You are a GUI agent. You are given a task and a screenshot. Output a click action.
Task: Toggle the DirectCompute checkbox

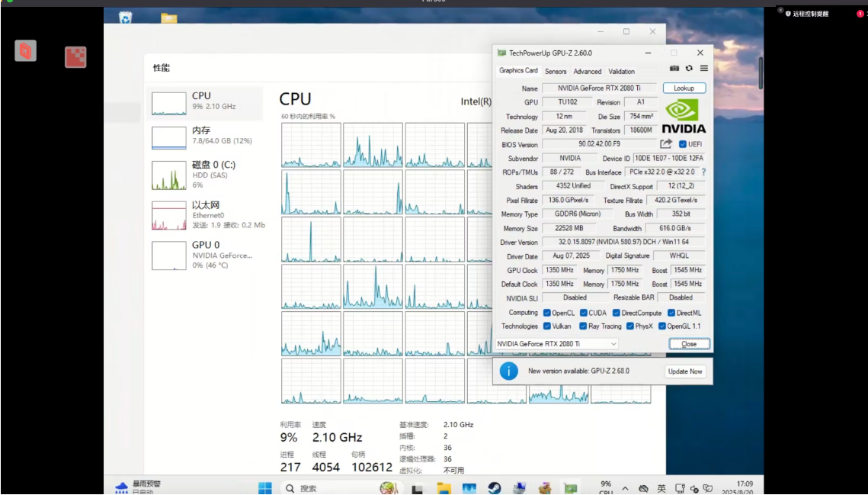[616, 313]
